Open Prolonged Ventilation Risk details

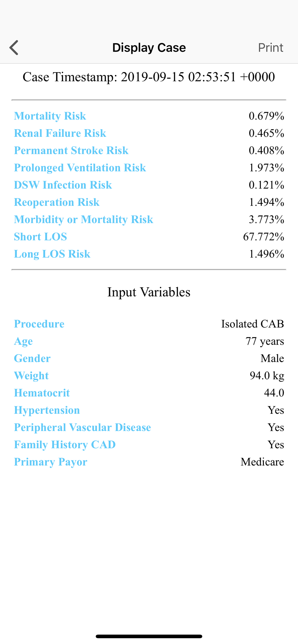tap(80, 168)
